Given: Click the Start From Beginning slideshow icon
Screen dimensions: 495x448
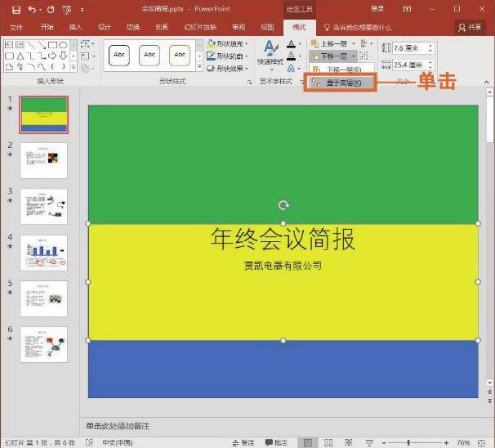Looking at the screenshot, I should [x=67, y=11].
